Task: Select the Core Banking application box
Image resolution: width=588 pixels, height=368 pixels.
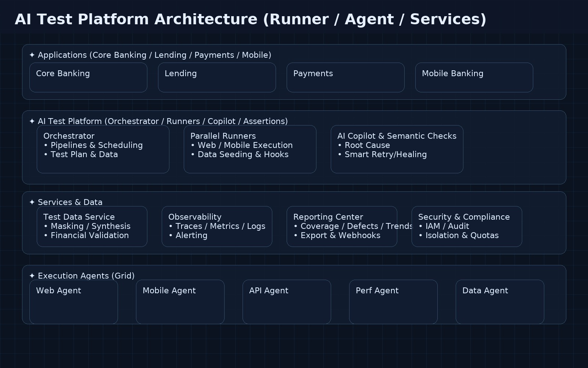Action: point(88,77)
